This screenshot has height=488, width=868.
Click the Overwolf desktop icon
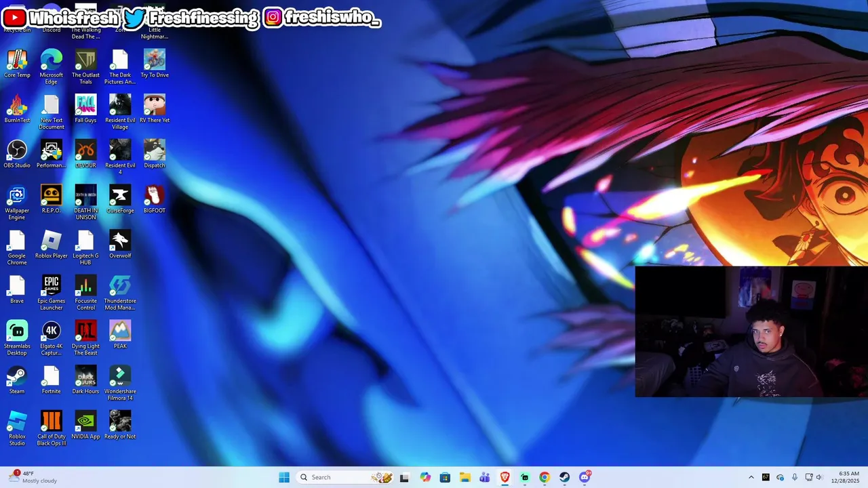tap(120, 245)
